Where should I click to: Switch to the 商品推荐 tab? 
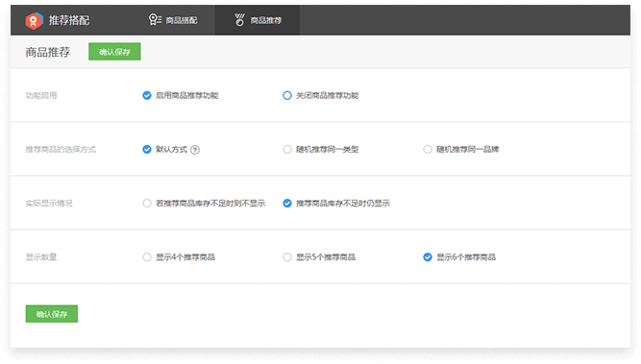pyautogui.click(x=258, y=20)
